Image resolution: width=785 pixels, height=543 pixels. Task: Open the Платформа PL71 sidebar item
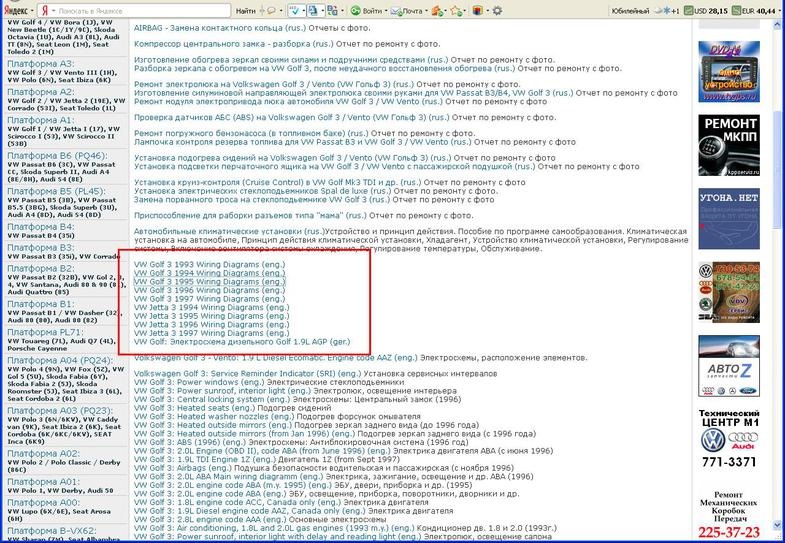[x=45, y=332]
